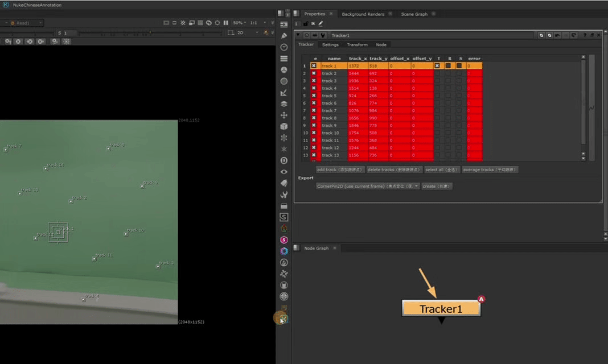Toggle T checkbox for track 1
Image resolution: width=608 pixels, height=364 pixels.
(x=437, y=66)
